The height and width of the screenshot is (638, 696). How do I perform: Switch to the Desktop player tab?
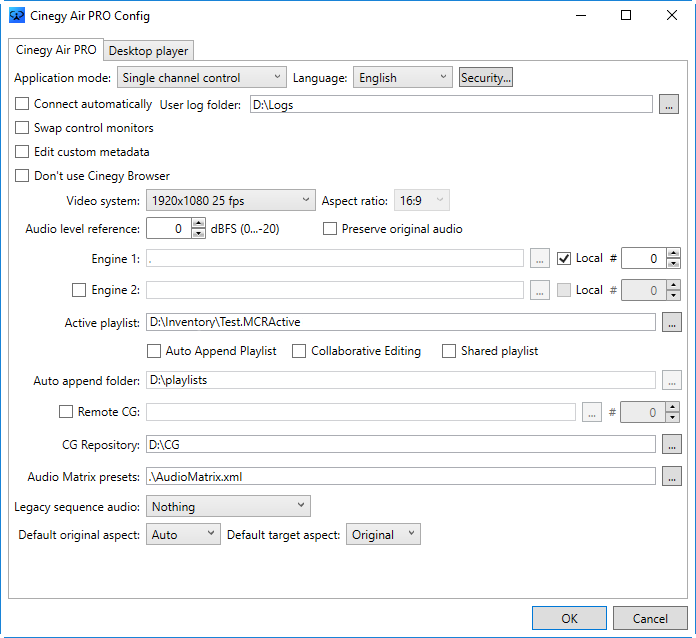pyautogui.click(x=148, y=51)
